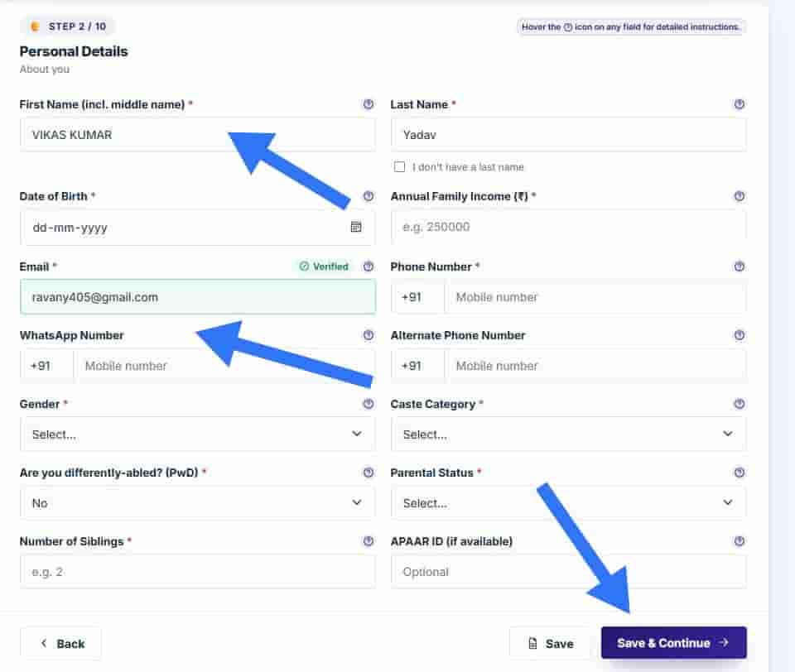Screen dimensions: 795x672
Task: Click help icon next to Phone Number
Action: click(x=740, y=266)
